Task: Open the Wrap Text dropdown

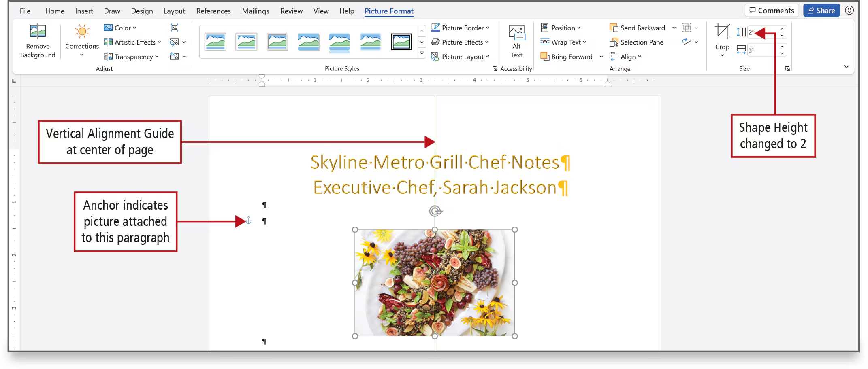Action: point(563,42)
